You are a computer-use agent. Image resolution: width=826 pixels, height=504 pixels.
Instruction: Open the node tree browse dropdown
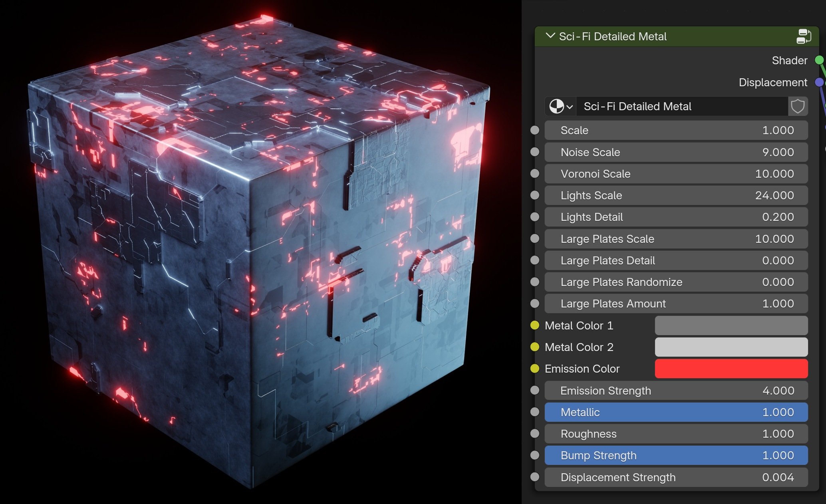point(561,107)
